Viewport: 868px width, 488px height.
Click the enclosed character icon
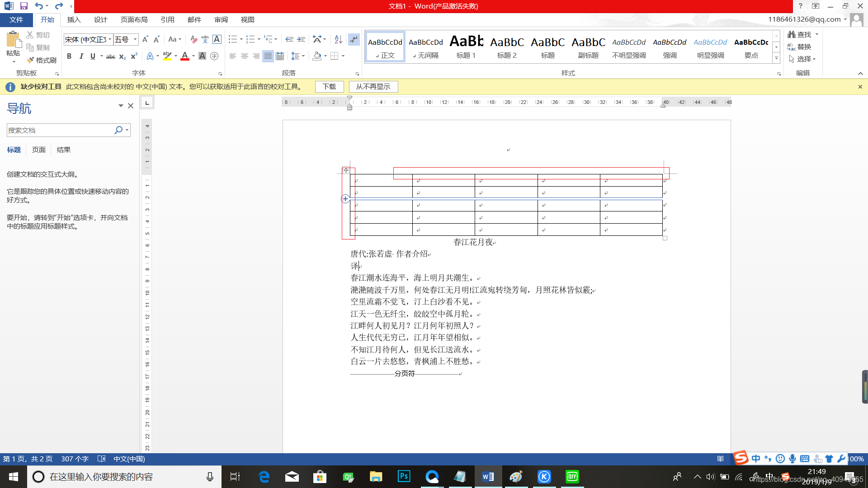tap(214, 56)
